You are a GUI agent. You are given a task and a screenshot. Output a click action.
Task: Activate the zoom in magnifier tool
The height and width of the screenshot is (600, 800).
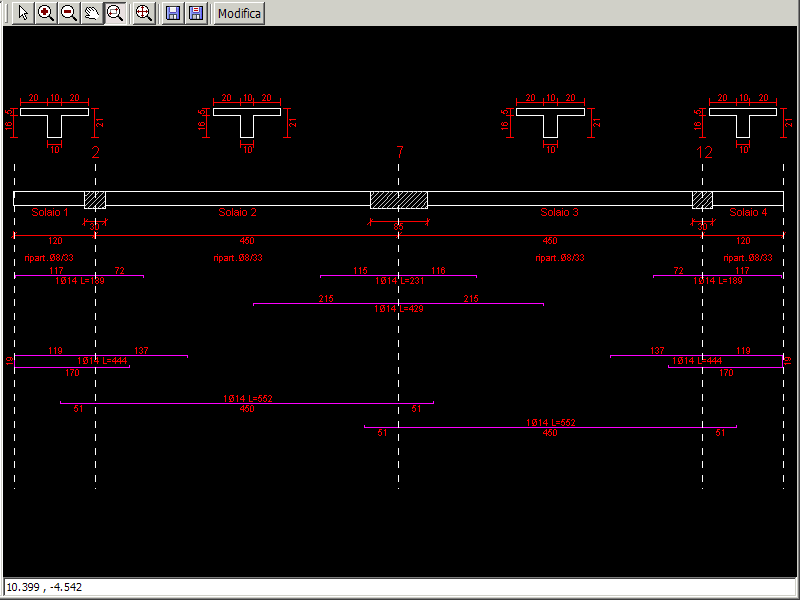[x=45, y=13]
